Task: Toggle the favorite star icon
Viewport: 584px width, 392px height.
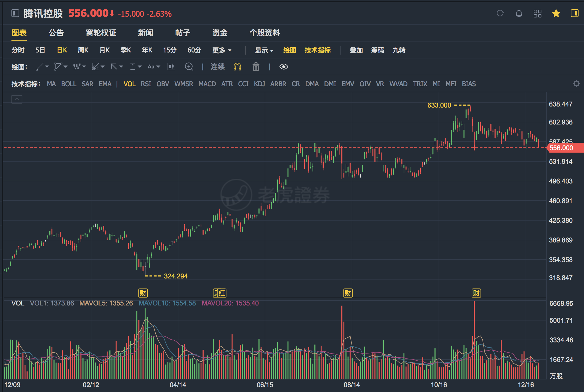Action: (556, 13)
